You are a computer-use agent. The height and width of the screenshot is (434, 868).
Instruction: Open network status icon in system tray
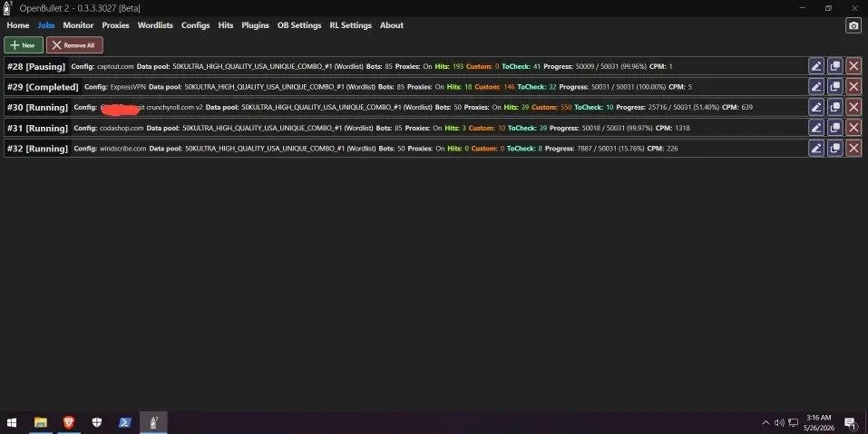point(794,423)
